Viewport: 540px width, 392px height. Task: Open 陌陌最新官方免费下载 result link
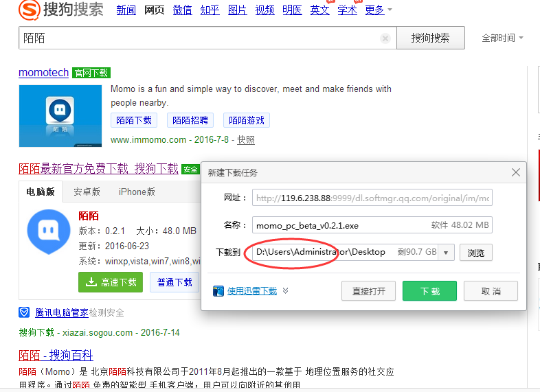(x=98, y=169)
